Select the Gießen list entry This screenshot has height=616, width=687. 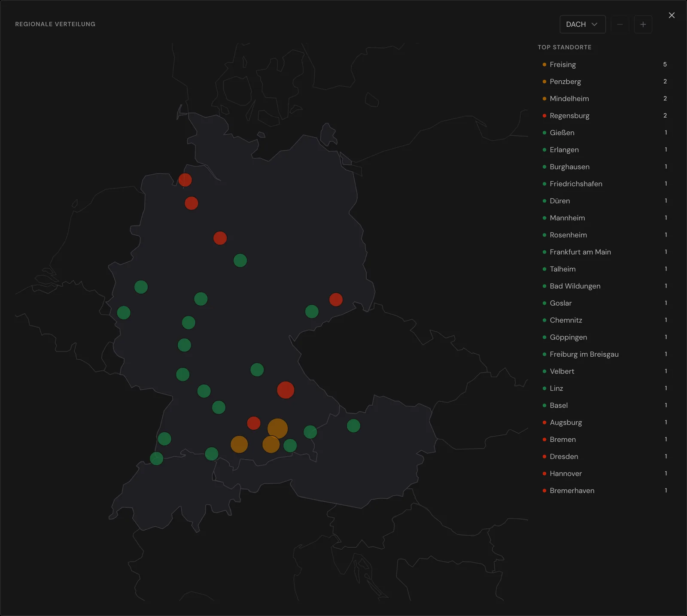[605, 133]
